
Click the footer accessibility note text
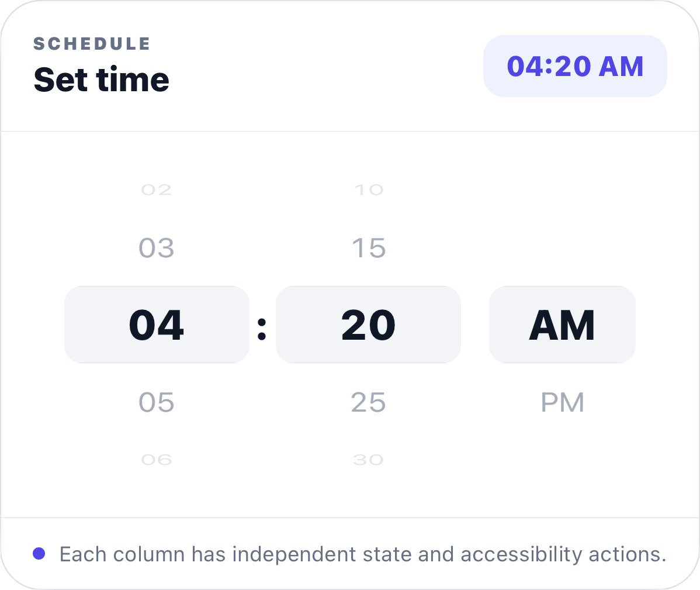363,554
